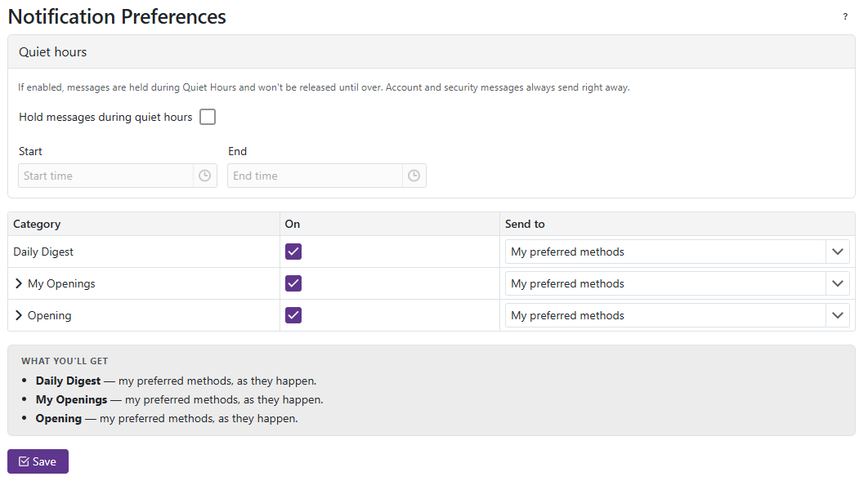
Task: Click the Start label above time field
Action: tap(30, 152)
